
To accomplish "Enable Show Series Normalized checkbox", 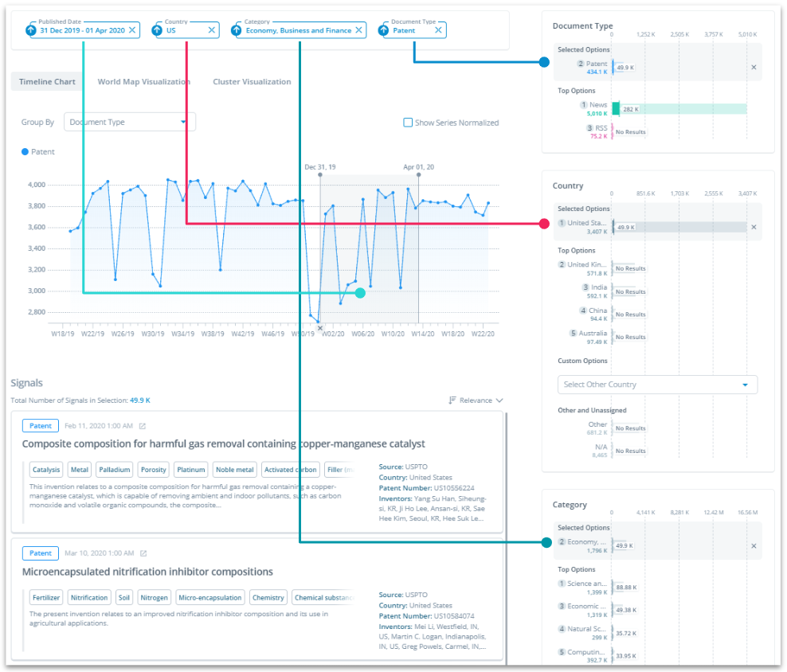I will coord(408,123).
